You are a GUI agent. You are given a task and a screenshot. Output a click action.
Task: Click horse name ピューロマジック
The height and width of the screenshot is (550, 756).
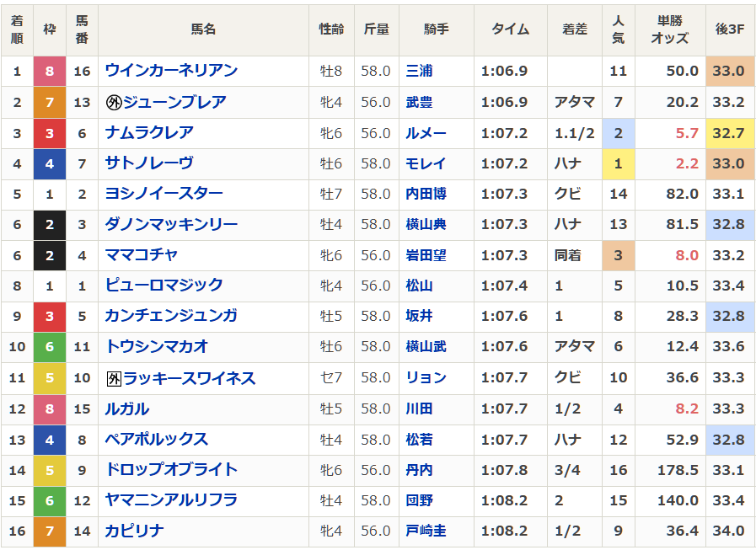tap(164, 286)
